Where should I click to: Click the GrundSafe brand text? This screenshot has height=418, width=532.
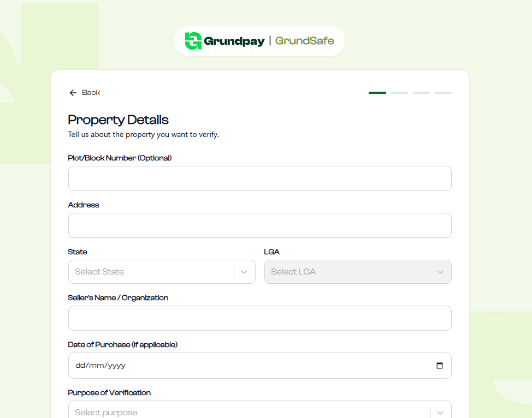(x=304, y=41)
